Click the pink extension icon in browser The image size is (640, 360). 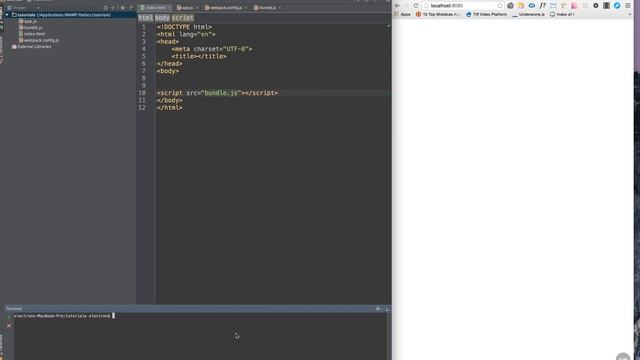pyautogui.click(x=574, y=6)
